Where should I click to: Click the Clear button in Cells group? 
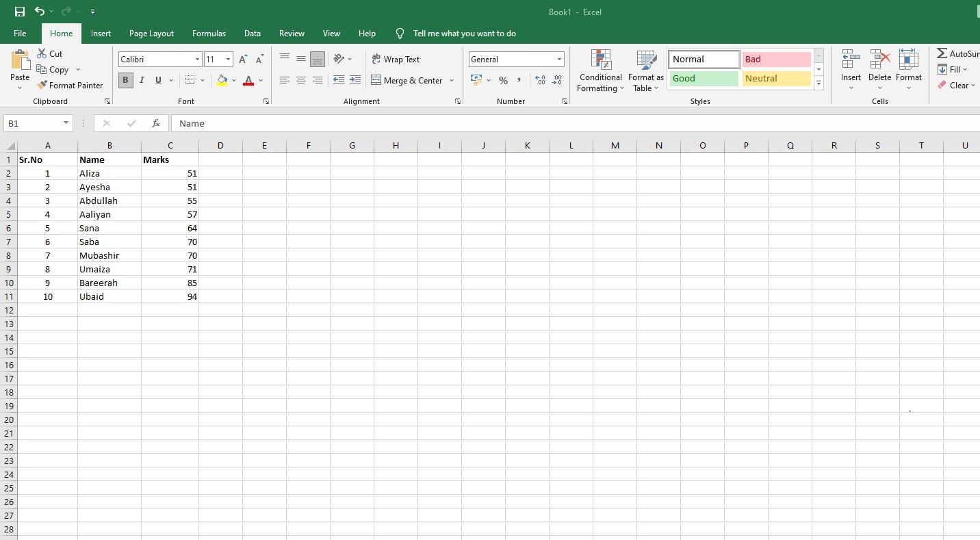(x=957, y=85)
